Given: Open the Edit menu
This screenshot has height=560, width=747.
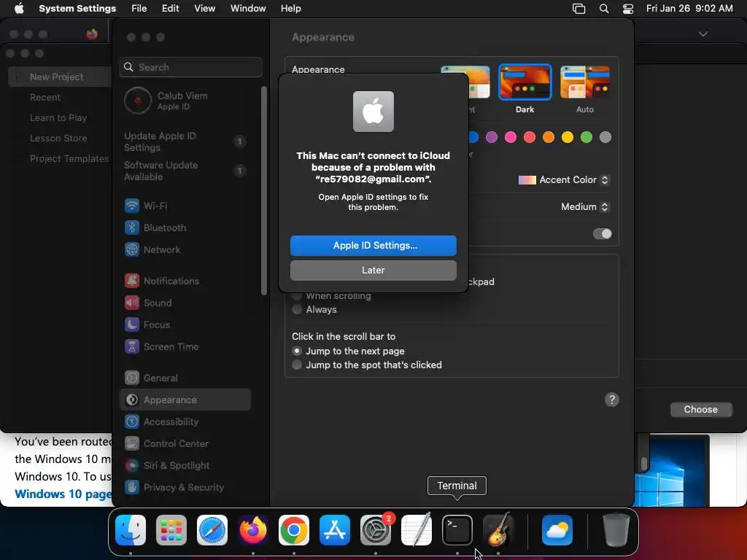Looking at the screenshot, I should tap(170, 9).
